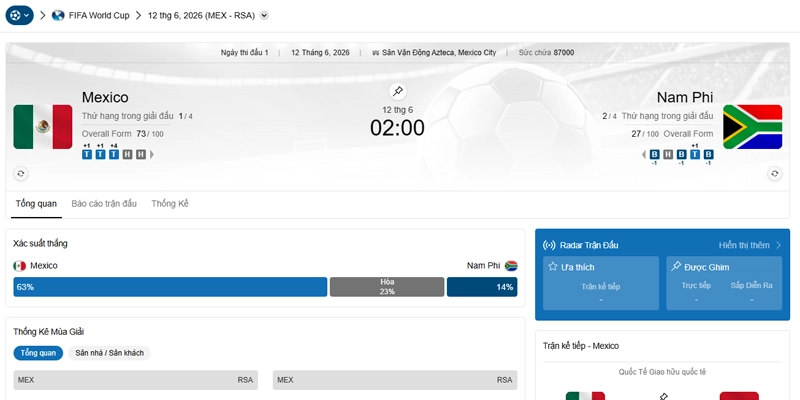800x400 pixels.
Task: Pin this match with the center pin icon
Action: point(397,91)
